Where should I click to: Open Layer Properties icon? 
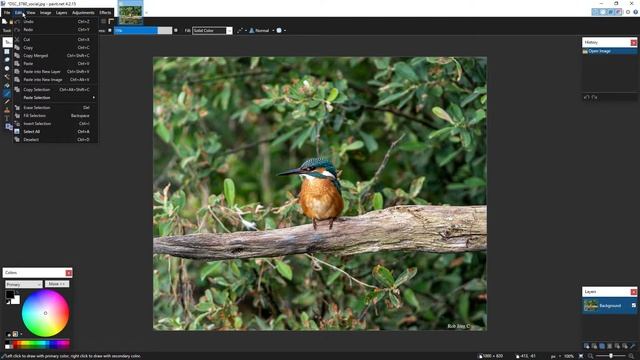click(x=633, y=346)
